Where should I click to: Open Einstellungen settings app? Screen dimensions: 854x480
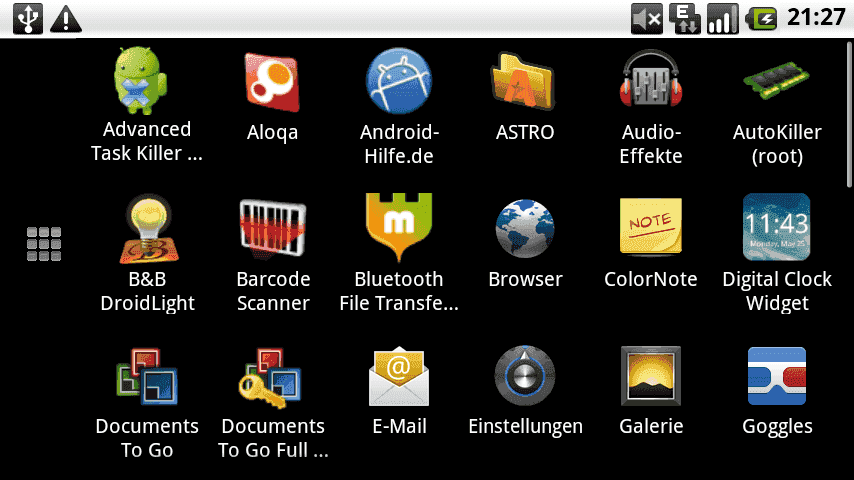[525, 376]
